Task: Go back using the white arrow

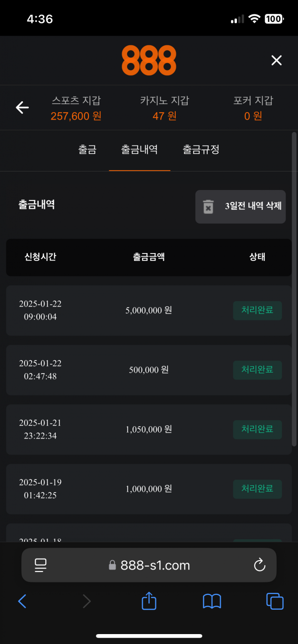Action: click(22, 107)
